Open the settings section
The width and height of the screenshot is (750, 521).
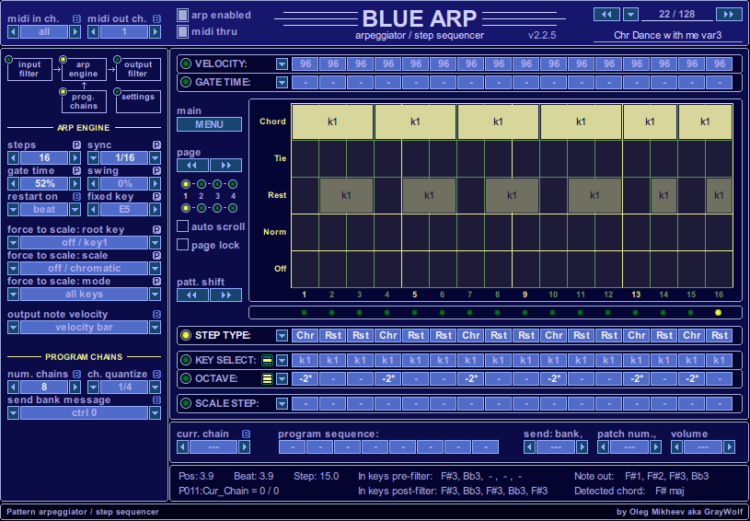point(138,101)
